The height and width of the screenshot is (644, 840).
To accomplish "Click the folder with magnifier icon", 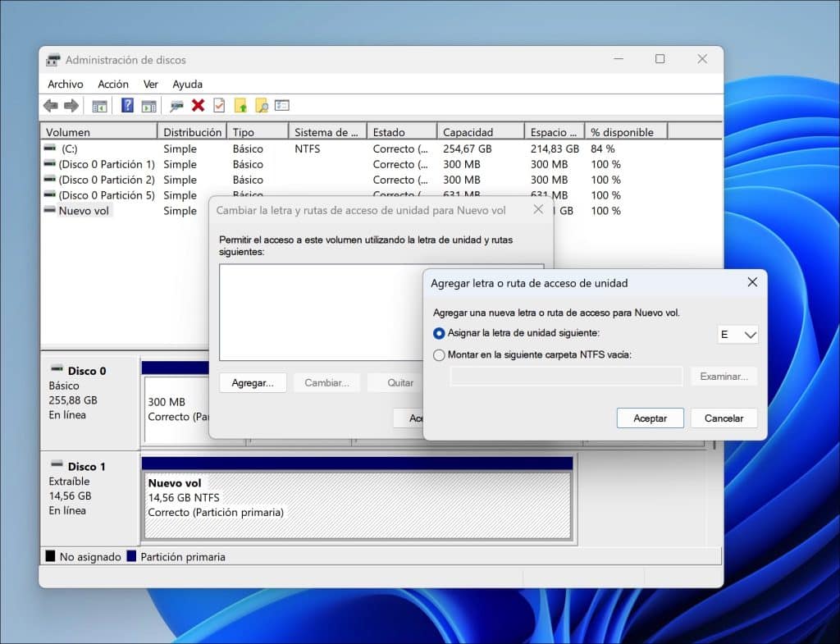I will [262, 106].
